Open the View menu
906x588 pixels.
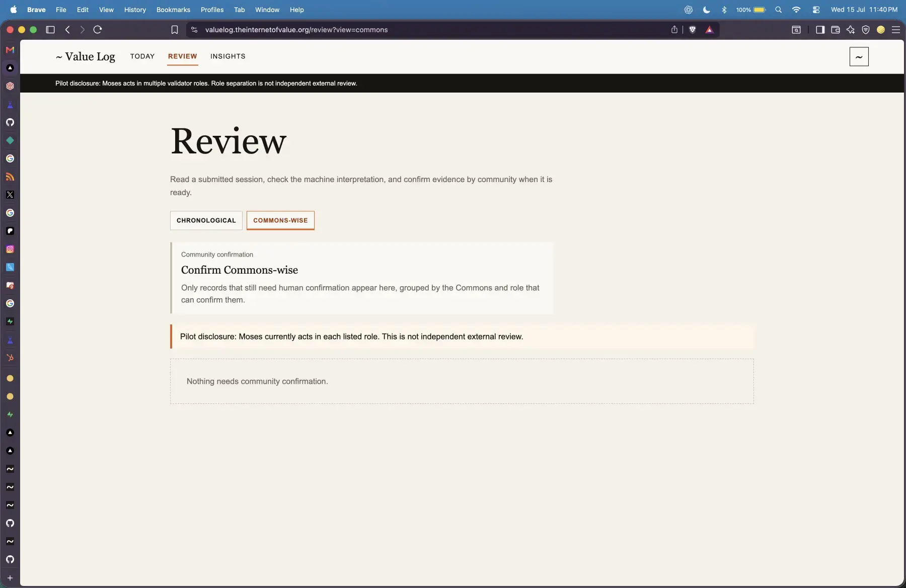106,10
